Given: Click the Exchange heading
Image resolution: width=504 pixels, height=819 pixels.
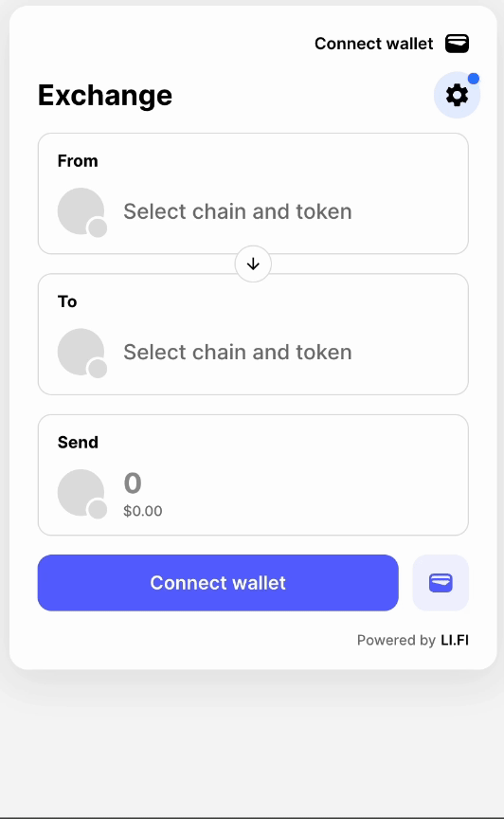Looking at the screenshot, I should (105, 95).
